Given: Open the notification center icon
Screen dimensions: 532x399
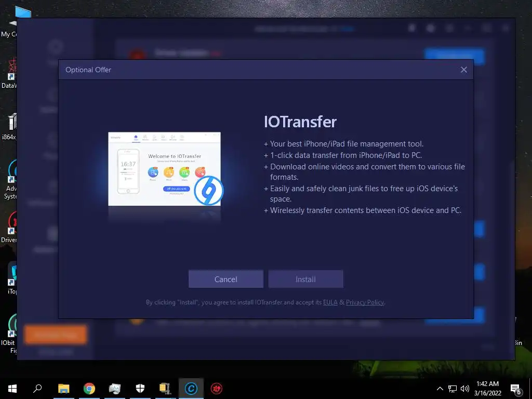Looking at the screenshot, I should pyautogui.click(x=516, y=389).
